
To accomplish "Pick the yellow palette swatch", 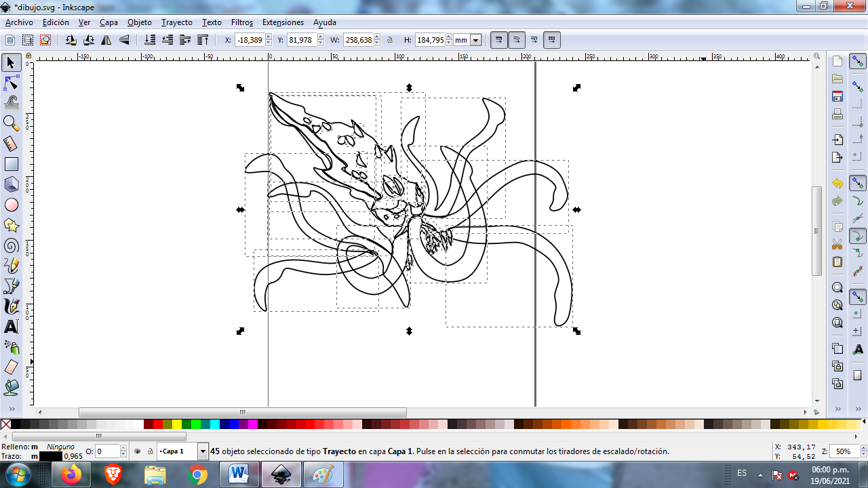I will (176, 424).
